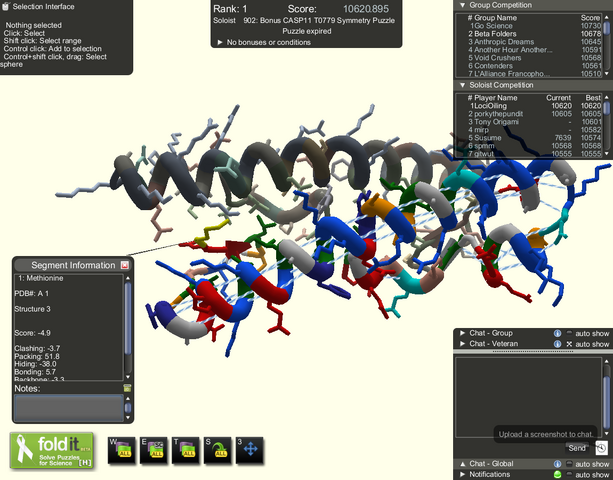613x480 pixels.
Task: Select Another Hour Another... group row
Action: point(534,50)
